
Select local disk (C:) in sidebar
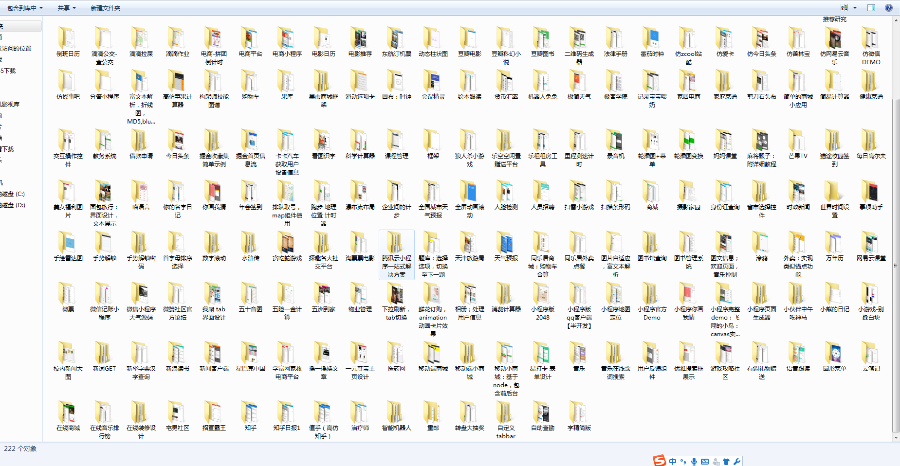[x=12, y=193]
